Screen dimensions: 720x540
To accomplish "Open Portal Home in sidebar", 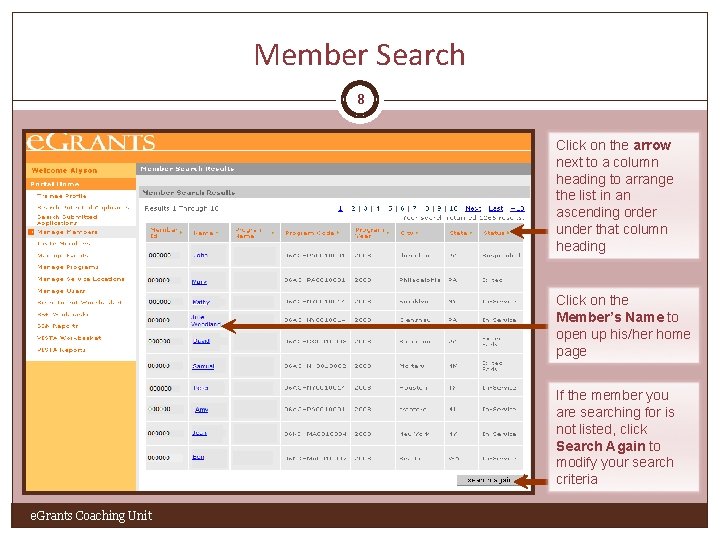I will [x=55, y=184].
